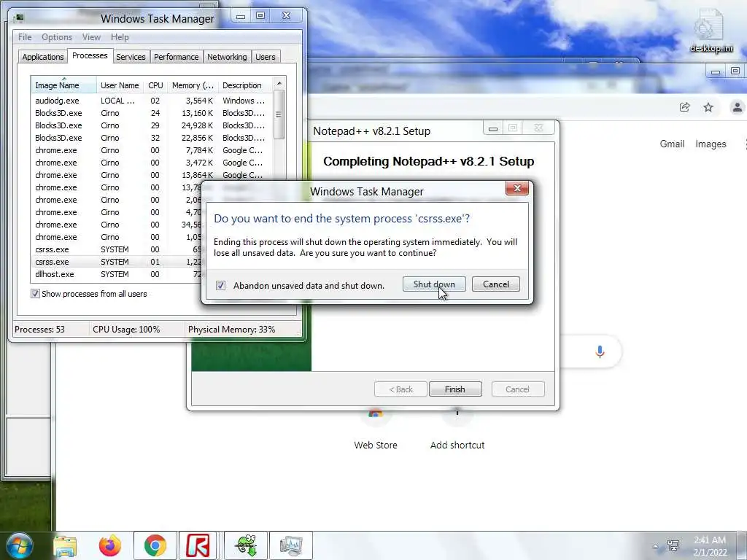
Task: Click the Chrome share page icon
Action: click(x=684, y=107)
